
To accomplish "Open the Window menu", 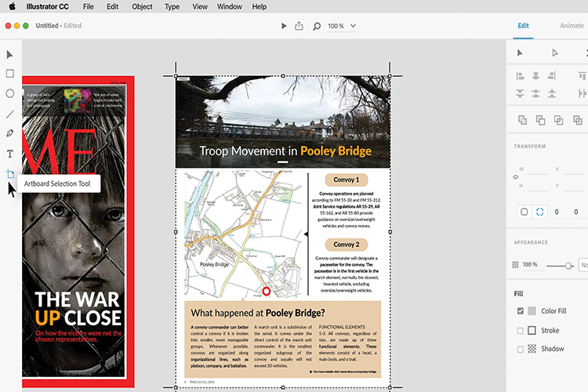I will pyautogui.click(x=229, y=6).
